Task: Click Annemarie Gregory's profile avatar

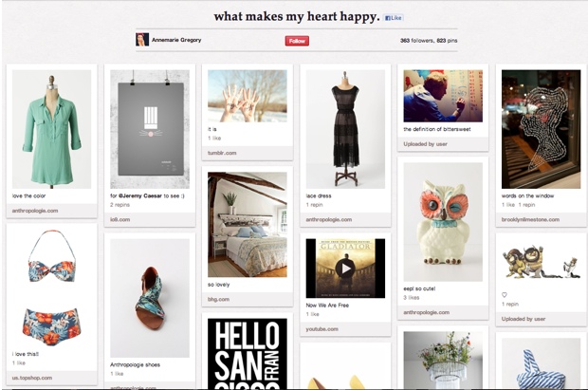Action: click(142, 40)
